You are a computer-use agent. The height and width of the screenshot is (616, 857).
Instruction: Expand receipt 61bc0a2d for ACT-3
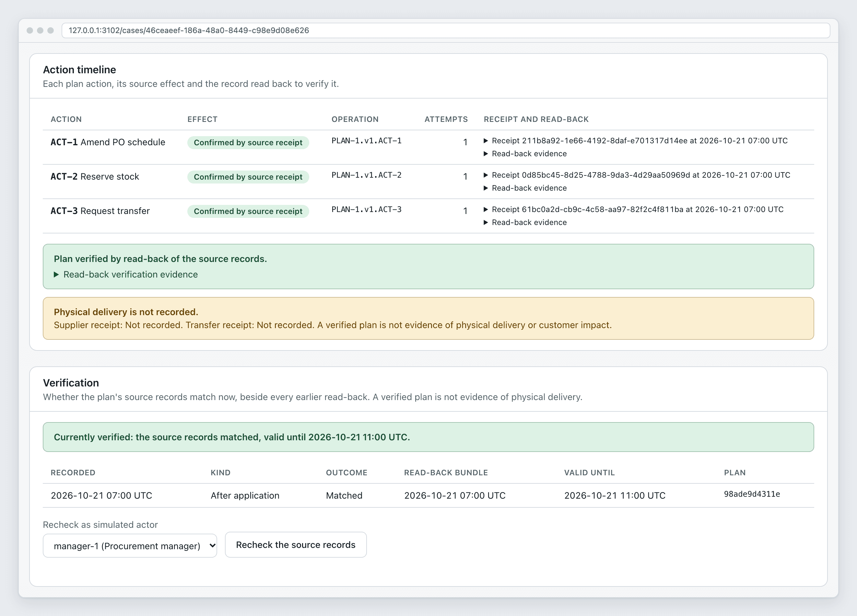coord(634,209)
